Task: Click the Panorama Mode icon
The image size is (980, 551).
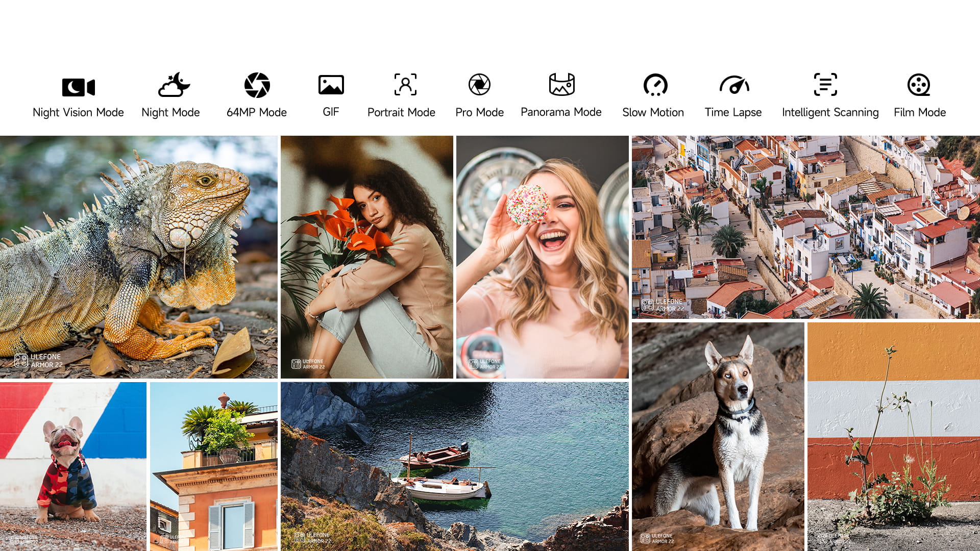Action: (x=561, y=85)
